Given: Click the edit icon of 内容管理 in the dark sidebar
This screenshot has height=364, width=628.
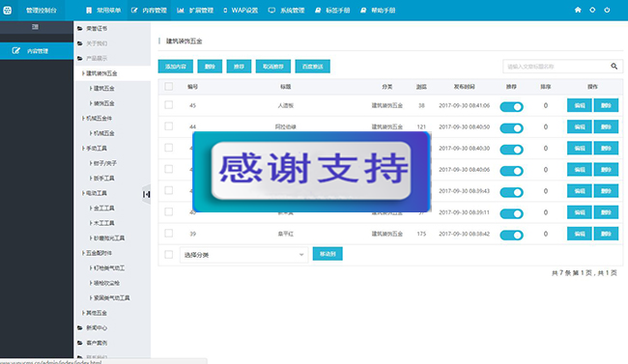Looking at the screenshot, I should (16, 50).
